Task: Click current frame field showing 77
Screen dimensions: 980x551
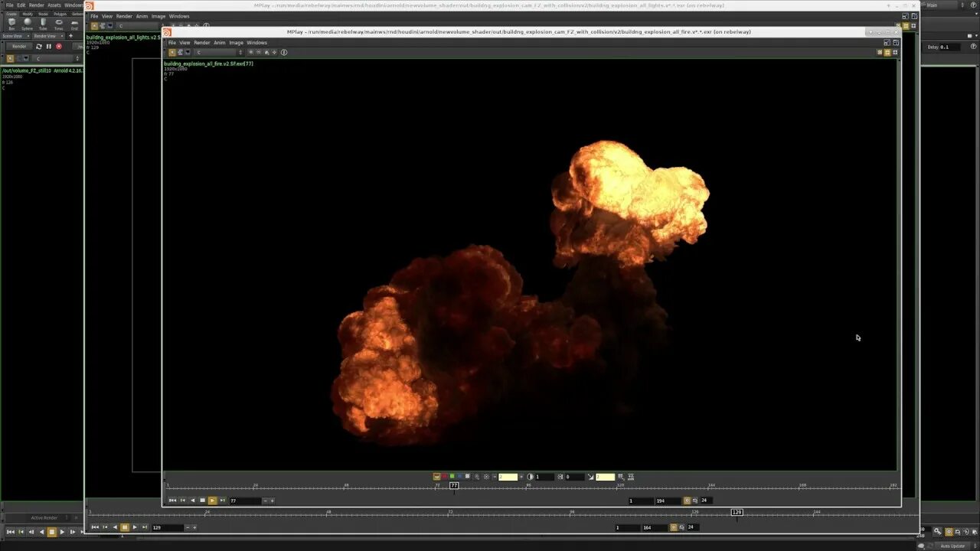Action: (x=245, y=500)
